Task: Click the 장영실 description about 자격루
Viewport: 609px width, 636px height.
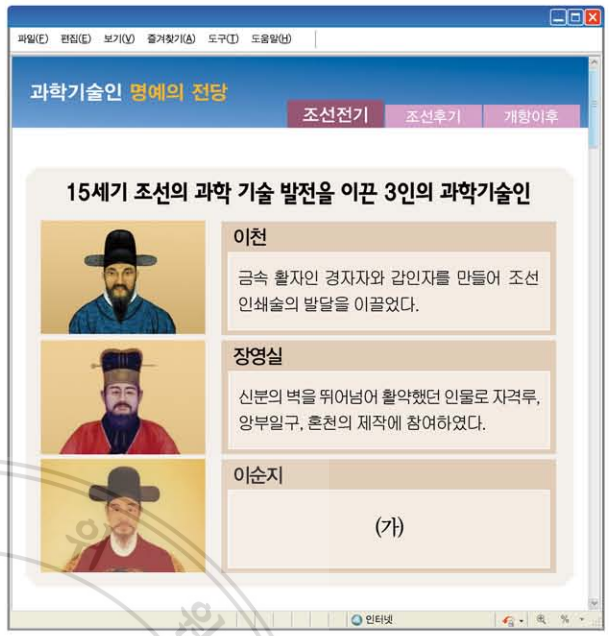Action: coord(389,410)
